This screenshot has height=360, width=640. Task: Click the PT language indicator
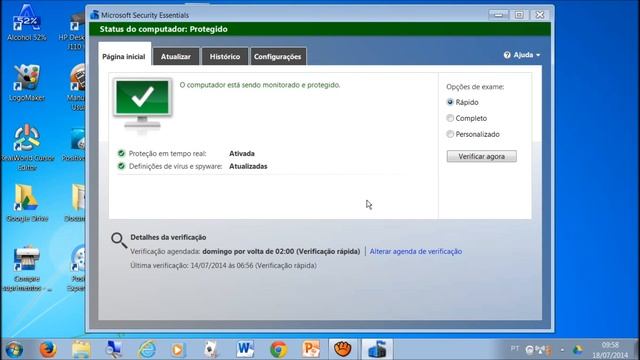515,349
